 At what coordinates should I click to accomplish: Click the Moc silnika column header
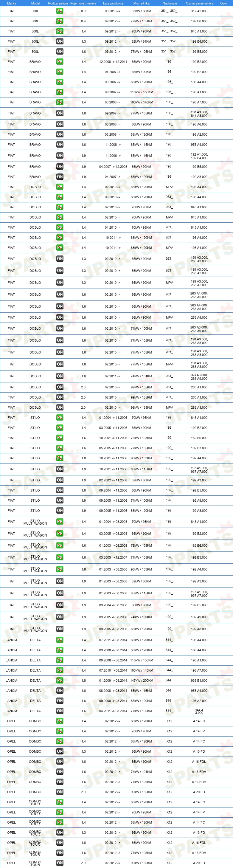[x=142, y=3]
